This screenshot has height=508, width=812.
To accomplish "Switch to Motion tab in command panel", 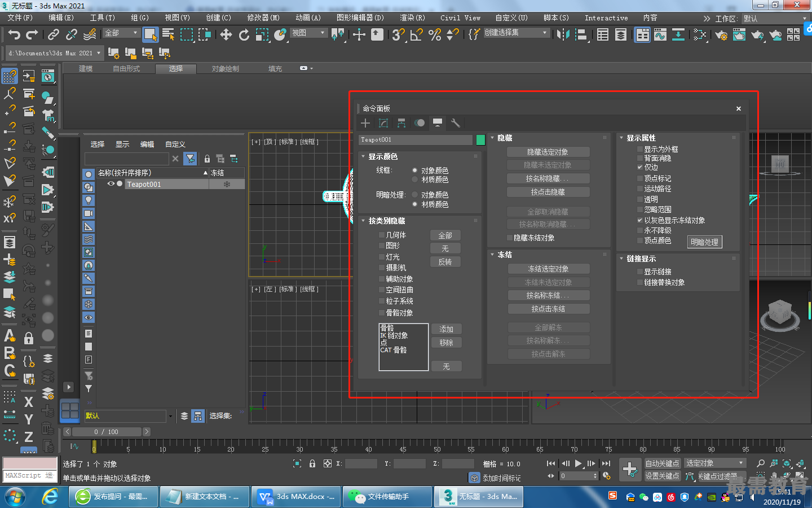I will 420,123.
